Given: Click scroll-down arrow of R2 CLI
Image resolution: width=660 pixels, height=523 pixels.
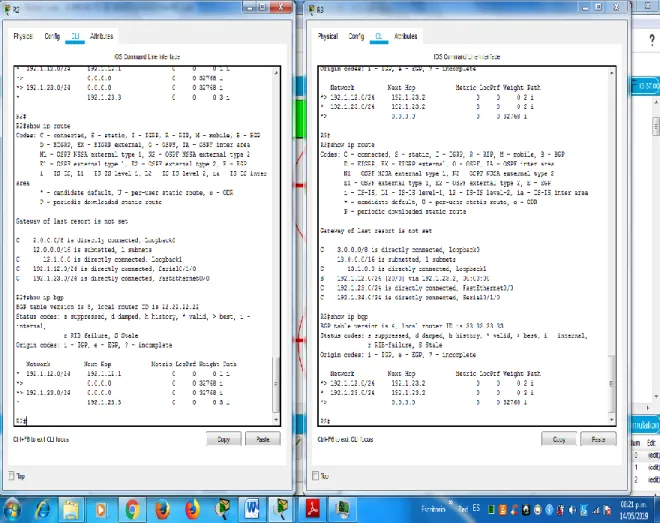Looking at the screenshot, I should pyautogui.click(x=276, y=420).
